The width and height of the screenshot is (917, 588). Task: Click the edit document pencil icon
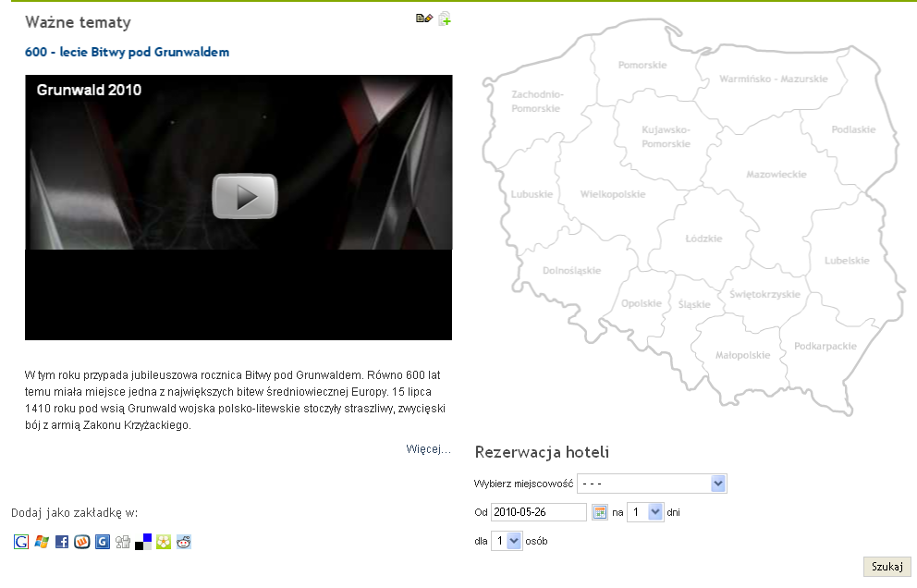click(x=424, y=18)
